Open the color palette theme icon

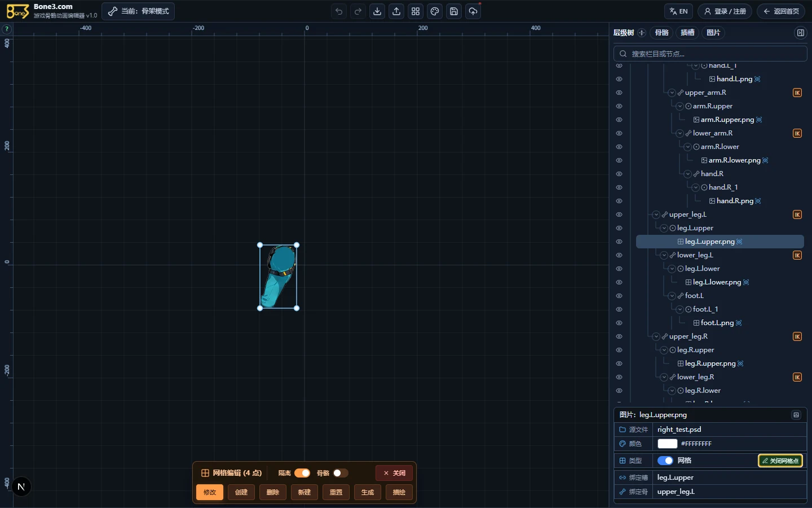(x=435, y=11)
